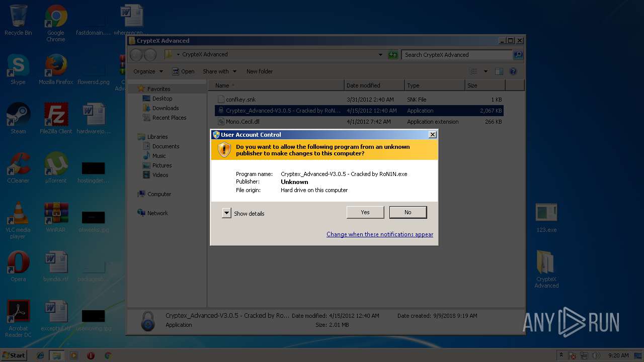Select hardwarejo... Word document on desktop
This screenshot has height=362, width=644.
click(94, 119)
